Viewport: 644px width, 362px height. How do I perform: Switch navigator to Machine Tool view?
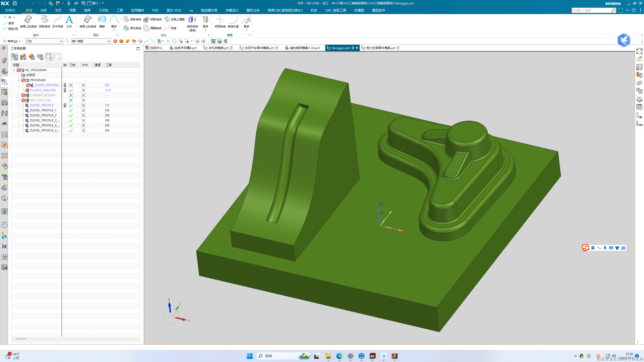23,57
